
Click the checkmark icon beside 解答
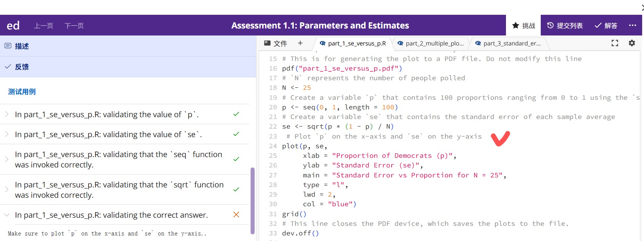[598, 26]
